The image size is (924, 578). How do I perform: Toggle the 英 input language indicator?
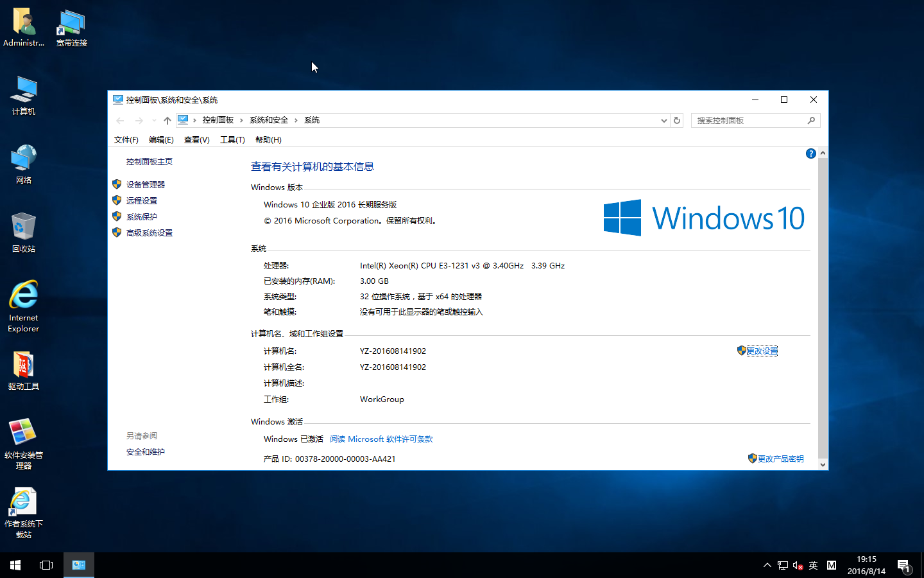813,565
